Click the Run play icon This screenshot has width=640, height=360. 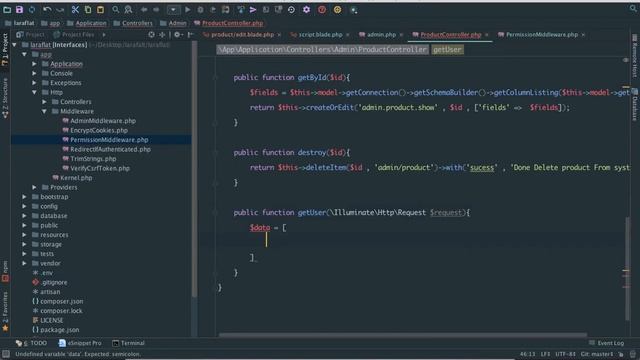point(188,9)
